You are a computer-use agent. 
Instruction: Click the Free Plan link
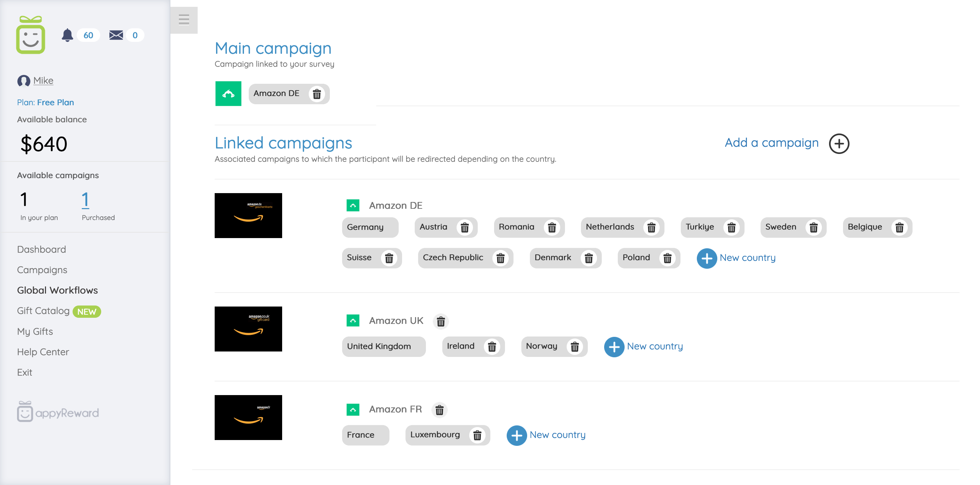point(56,102)
